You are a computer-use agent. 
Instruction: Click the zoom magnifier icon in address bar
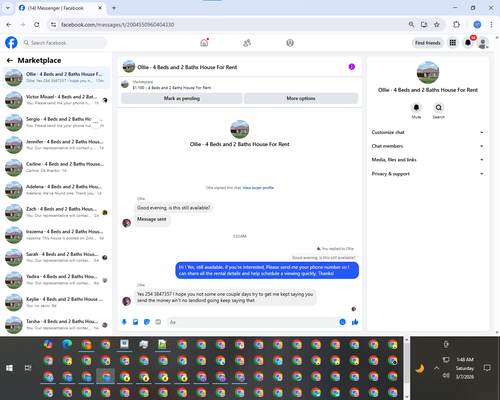click(x=412, y=24)
